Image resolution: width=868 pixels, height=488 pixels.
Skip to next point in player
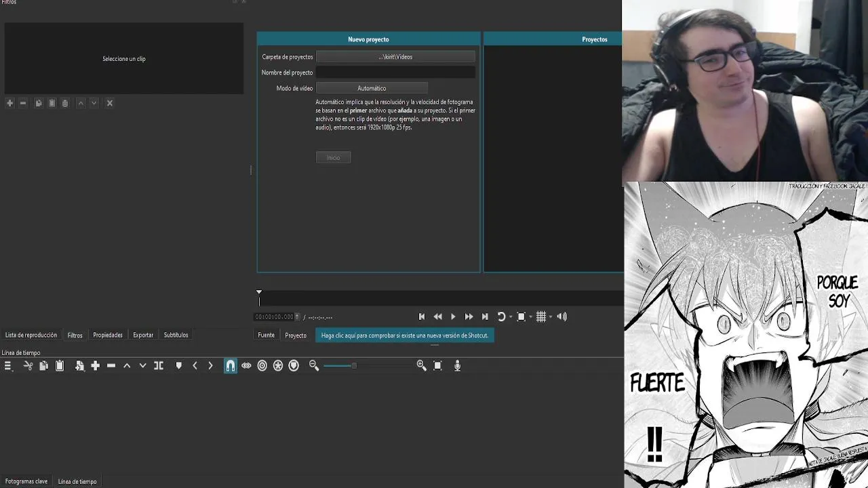(x=485, y=317)
